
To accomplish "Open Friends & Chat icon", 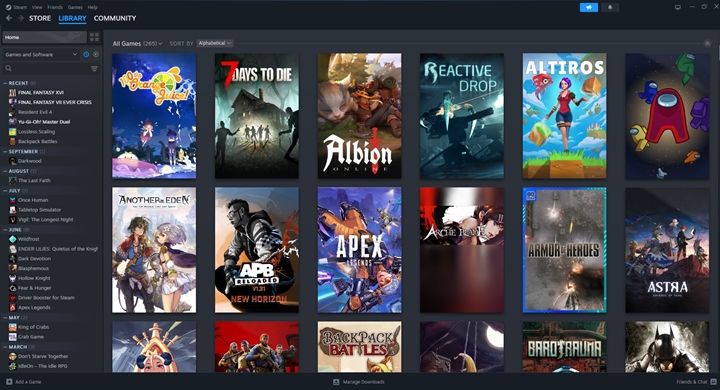I will (x=713, y=382).
